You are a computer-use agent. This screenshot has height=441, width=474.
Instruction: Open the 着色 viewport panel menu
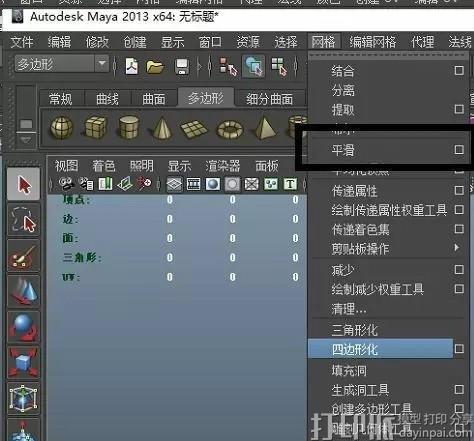pos(104,166)
